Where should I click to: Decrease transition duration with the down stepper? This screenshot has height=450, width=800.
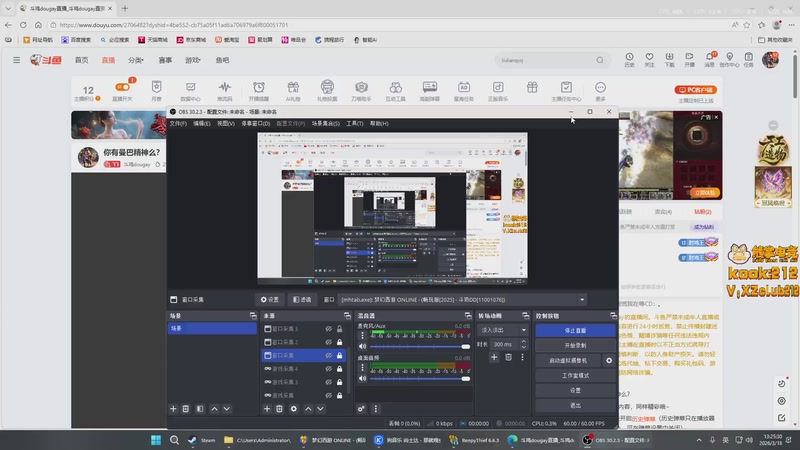coord(523,347)
